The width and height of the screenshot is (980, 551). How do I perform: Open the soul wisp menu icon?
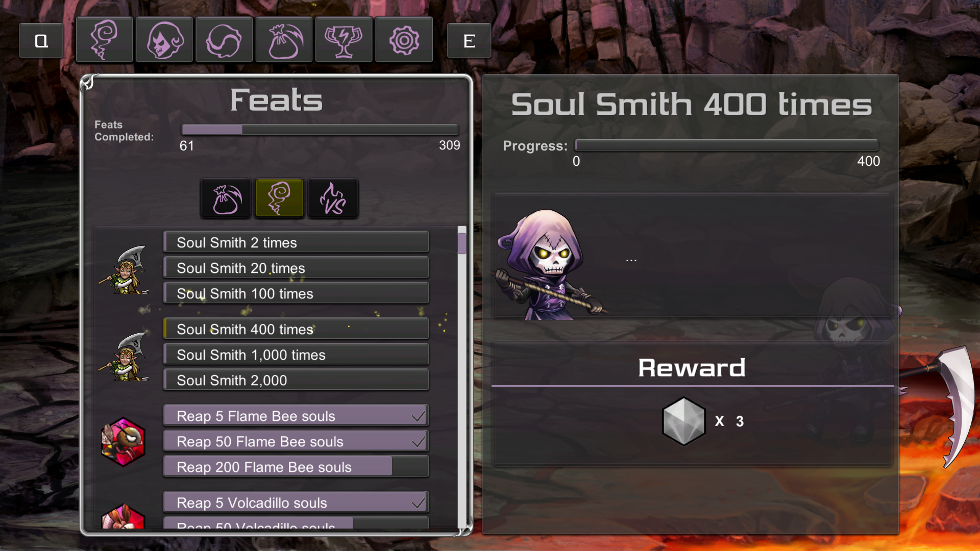[x=104, y=40]
